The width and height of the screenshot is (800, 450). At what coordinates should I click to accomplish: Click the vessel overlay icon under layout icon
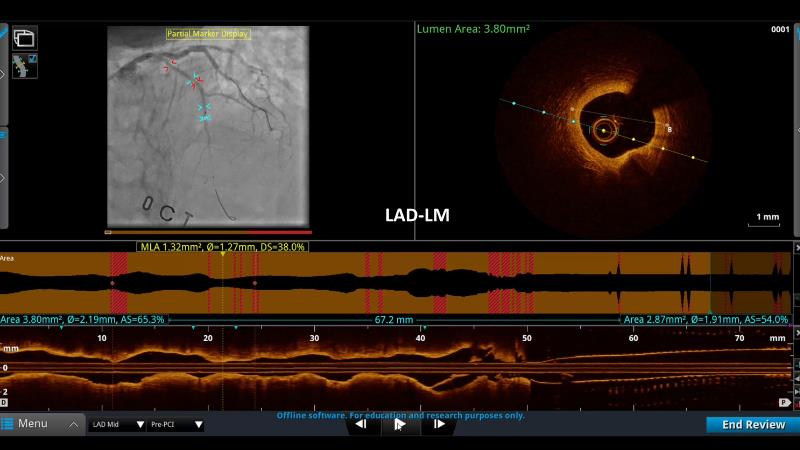pos(21,67)
